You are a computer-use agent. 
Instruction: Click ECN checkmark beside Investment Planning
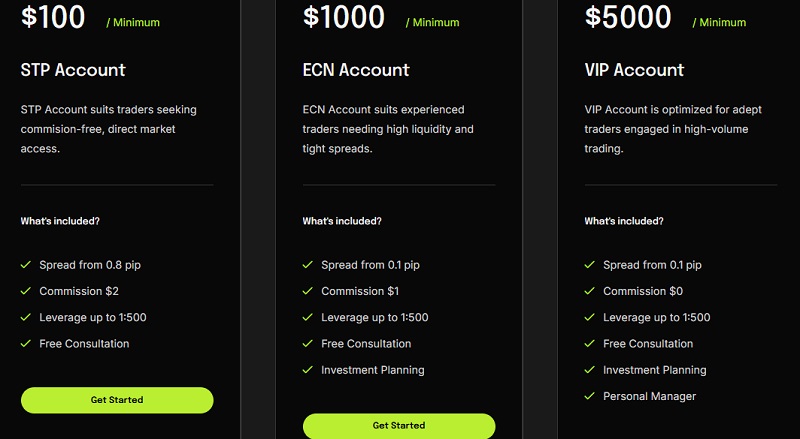pos(308,370)
